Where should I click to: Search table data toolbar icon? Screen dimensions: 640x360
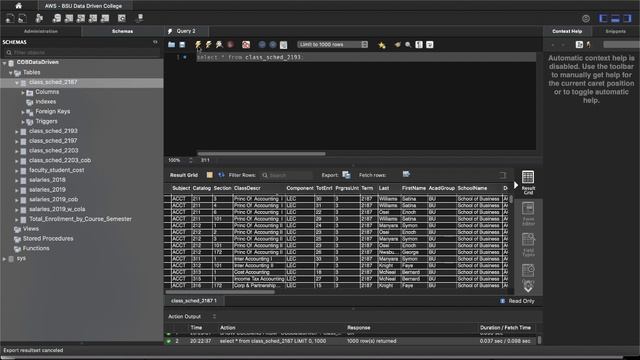click(x=122, y=18)
